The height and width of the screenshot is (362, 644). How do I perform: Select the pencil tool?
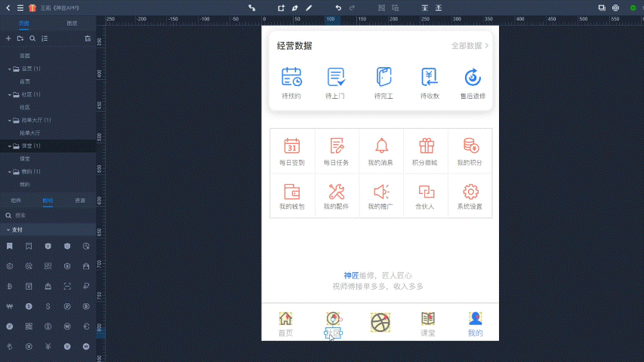tap(309, 8)
